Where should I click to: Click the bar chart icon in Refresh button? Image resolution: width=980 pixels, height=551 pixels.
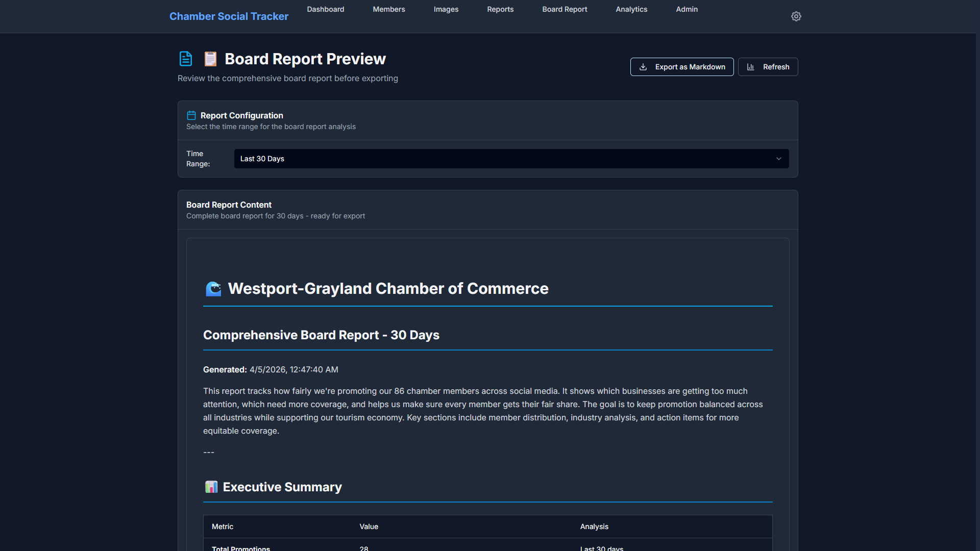point(750,67)
